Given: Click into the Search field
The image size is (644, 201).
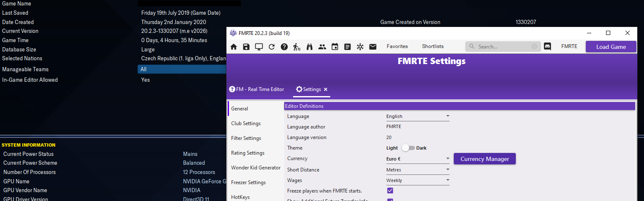Looking at the screenshot, I should click(x=503, y=46).
